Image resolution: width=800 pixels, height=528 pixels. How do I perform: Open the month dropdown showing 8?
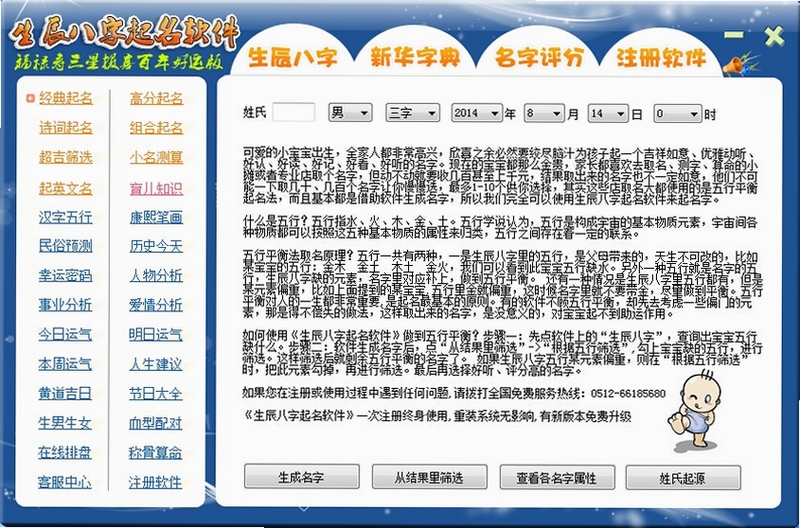pos(544,113)
